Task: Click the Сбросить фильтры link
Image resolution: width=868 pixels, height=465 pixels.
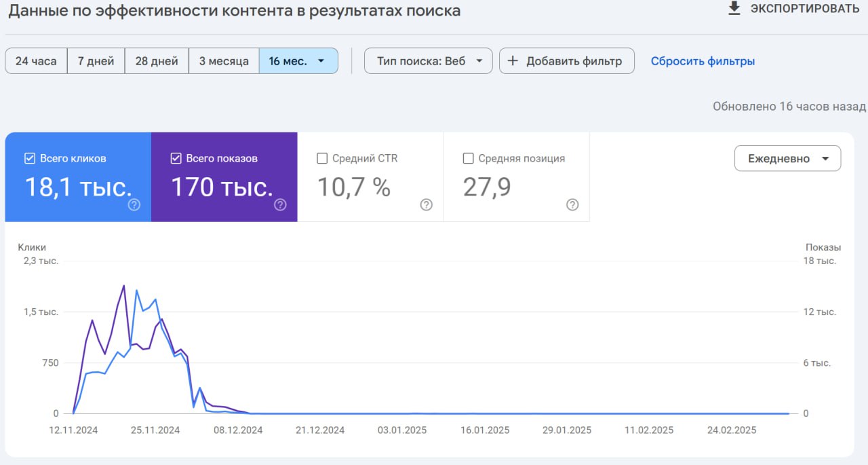Action: [703, 61]
